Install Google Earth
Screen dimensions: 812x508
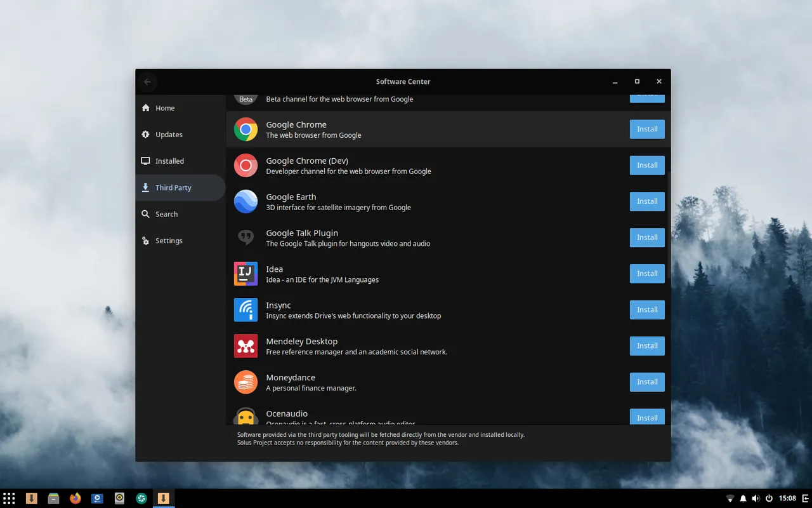click(x=647, y=201)
